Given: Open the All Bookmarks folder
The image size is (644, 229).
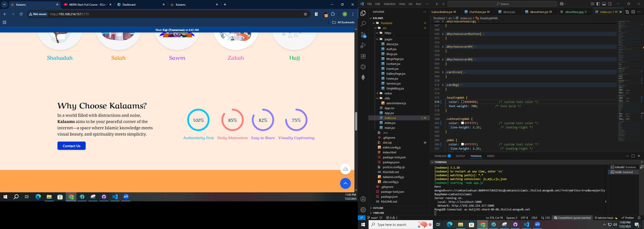Looking at the screenshot, I should [x=343, y=23].
